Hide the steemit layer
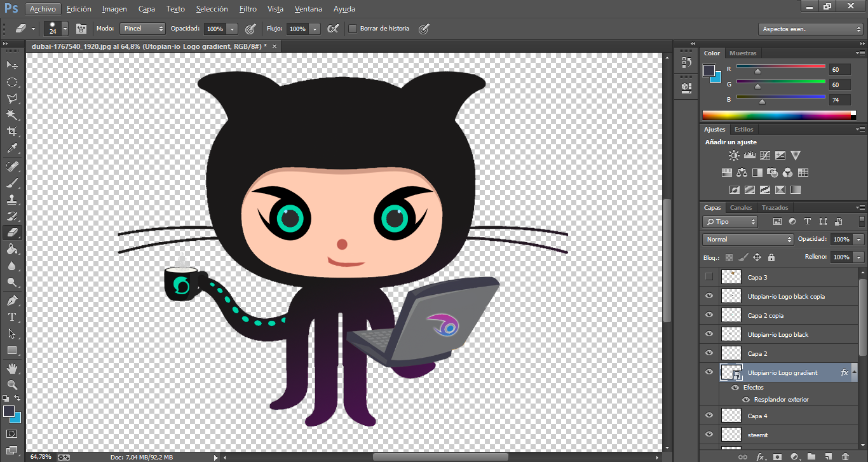This screenshot has width=868, height=462. coord(709,435)
